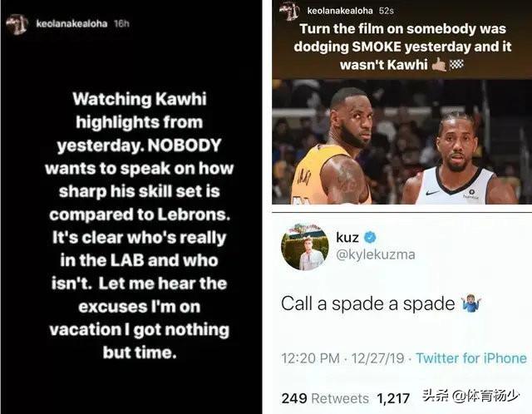Screen dimensions: 532x414
Task: Click the 16h timestamp on left story
Action: click(121, 24)
